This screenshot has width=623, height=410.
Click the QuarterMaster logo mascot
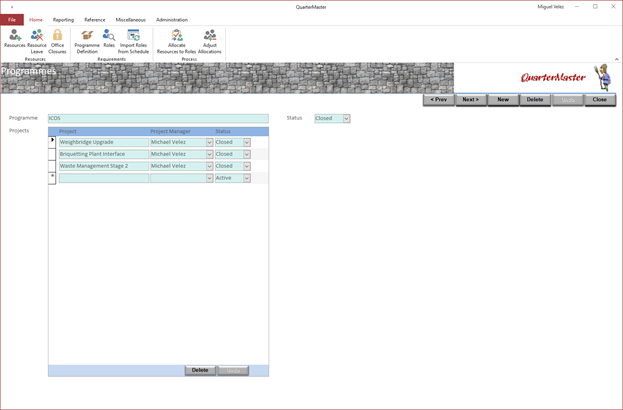tap(604, 77)
